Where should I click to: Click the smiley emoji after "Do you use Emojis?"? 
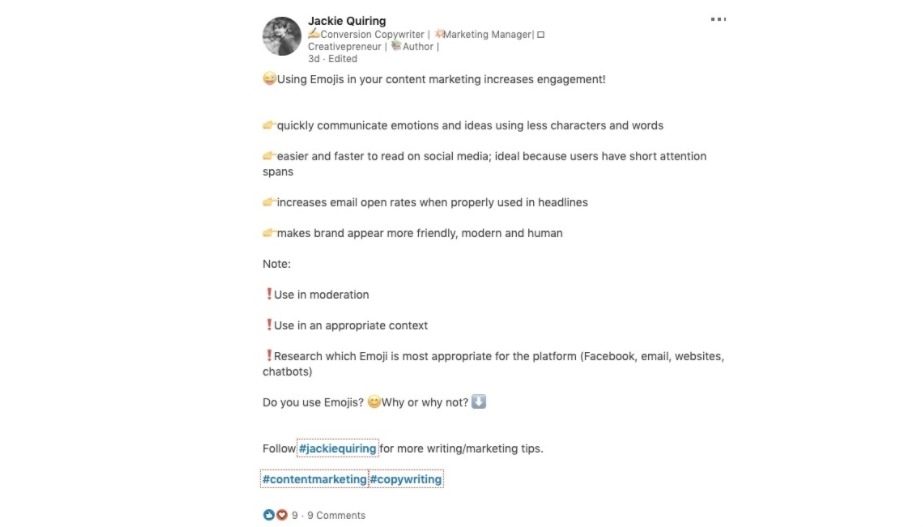pos(374,403)
